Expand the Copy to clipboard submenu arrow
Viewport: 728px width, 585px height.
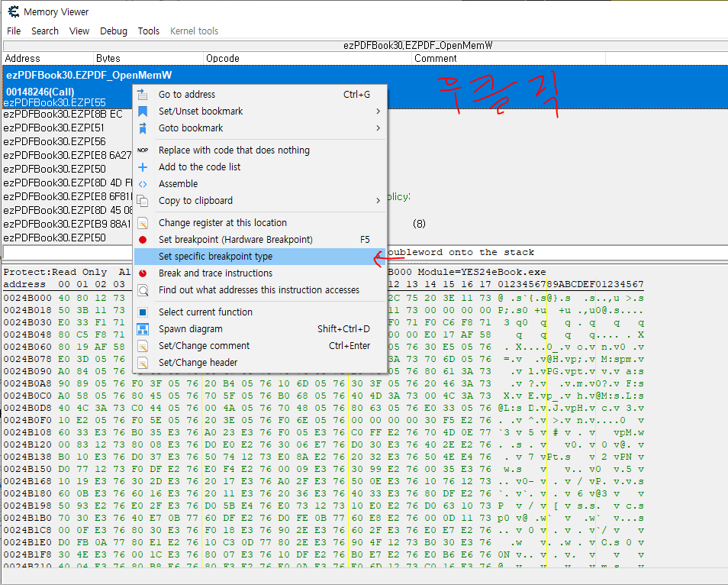(378, 200)
